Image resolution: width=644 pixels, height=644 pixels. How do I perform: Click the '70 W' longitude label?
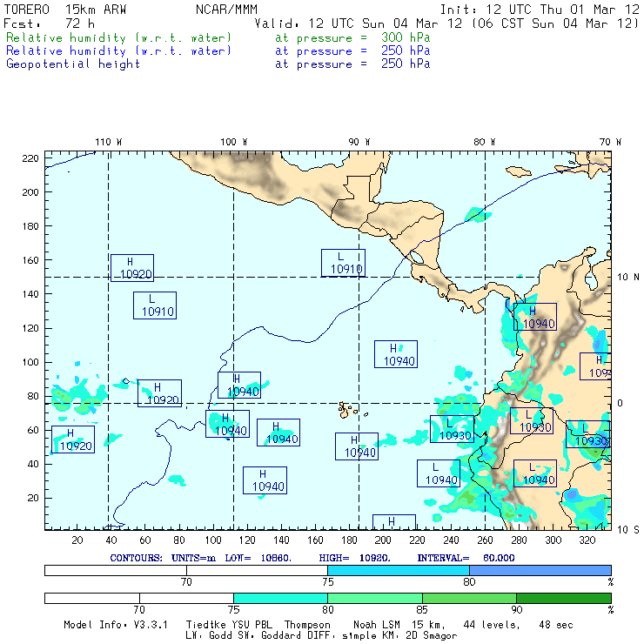pyautogui.click(x=610, y=142)
